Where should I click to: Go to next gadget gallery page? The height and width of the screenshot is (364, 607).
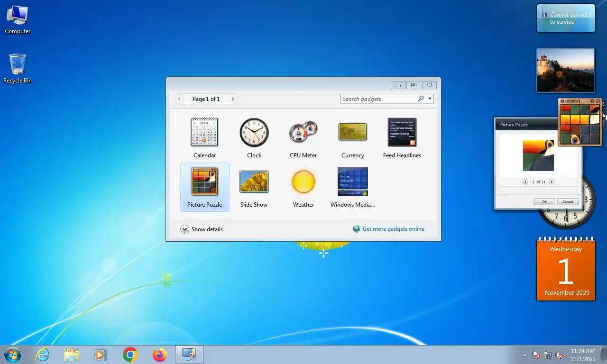point(233,99)
